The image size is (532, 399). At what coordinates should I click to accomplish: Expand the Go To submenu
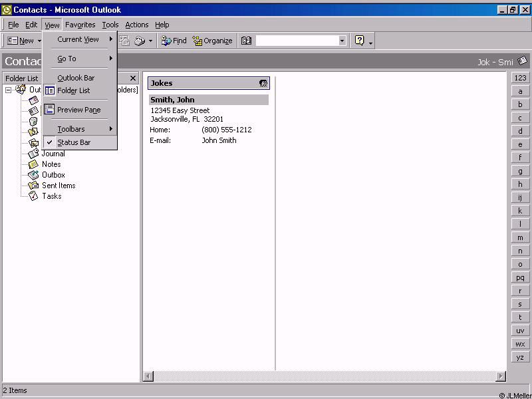[x=80, y=59]
